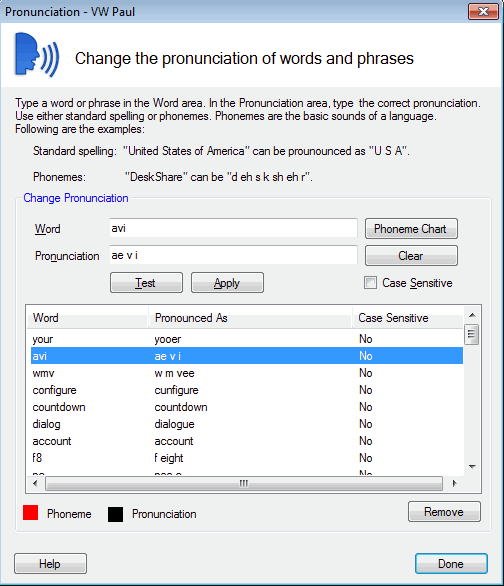Select the wmv row in the list

pyautogui.click(x=247, y=373)
